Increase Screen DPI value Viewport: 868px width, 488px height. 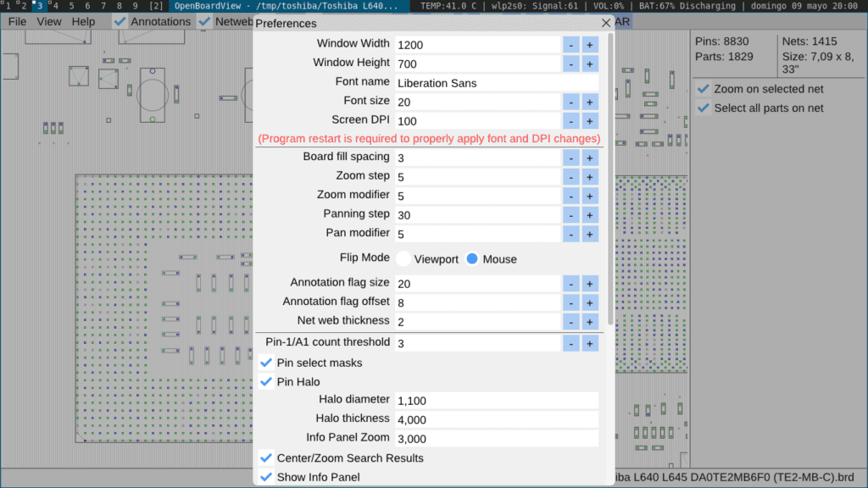pos(590,121)
